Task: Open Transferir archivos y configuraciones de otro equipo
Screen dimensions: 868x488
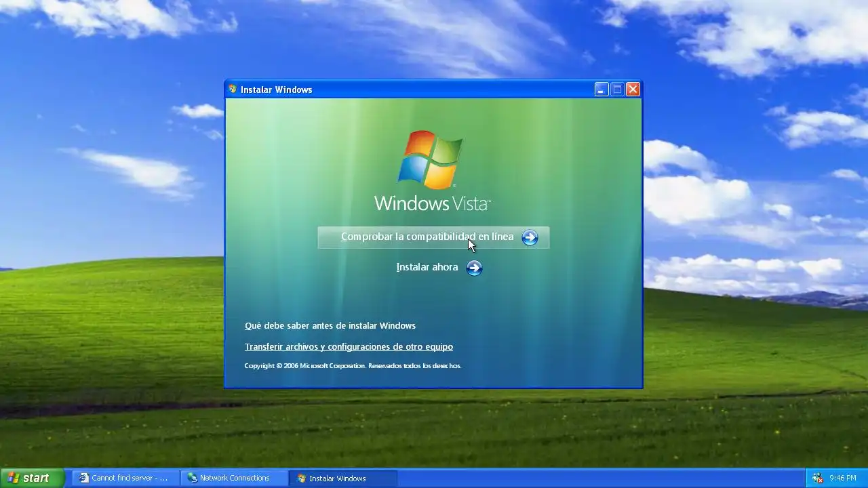Action: tap(349, 347)
